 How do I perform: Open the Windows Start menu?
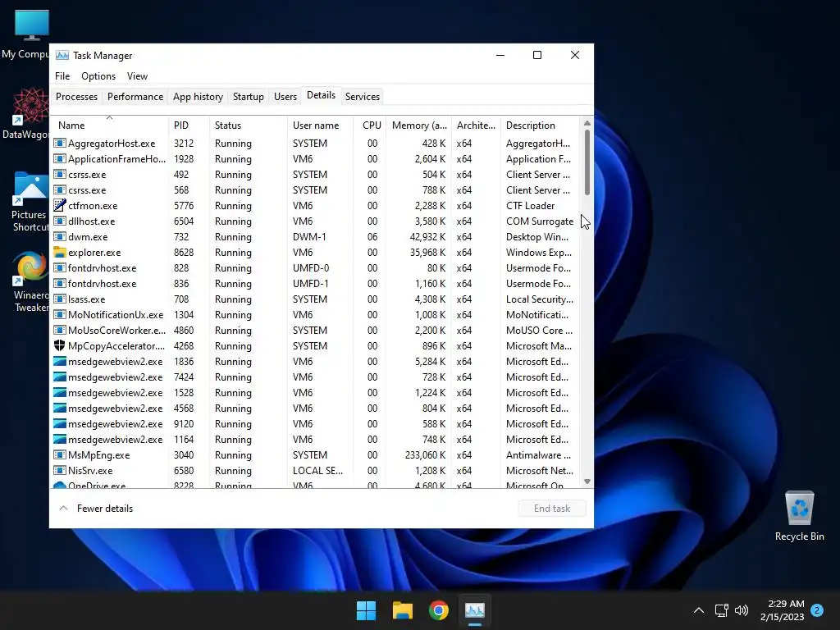(367, 610)
